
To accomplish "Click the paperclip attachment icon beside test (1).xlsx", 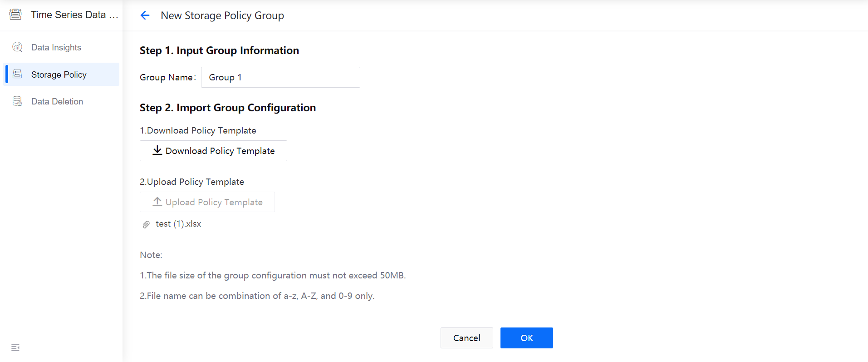I will 146,224.
